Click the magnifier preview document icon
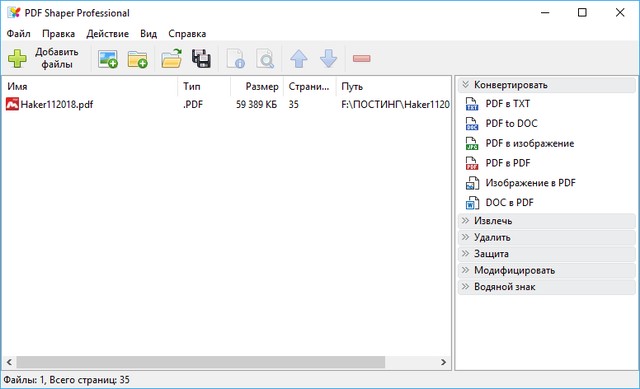 click(x=265, y=59)
